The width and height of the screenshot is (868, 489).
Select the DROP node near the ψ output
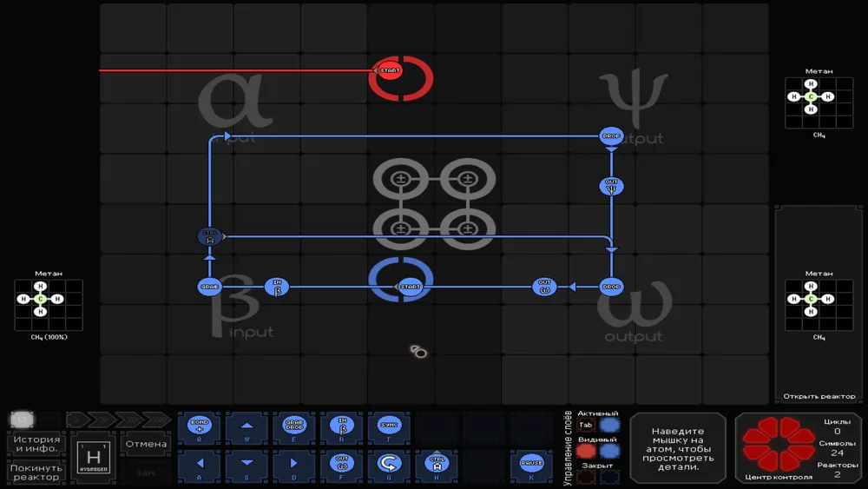coord(611,135)
